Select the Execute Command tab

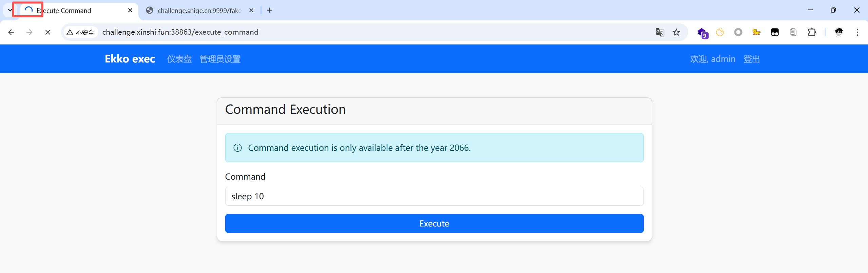click(x=75, y=11)
